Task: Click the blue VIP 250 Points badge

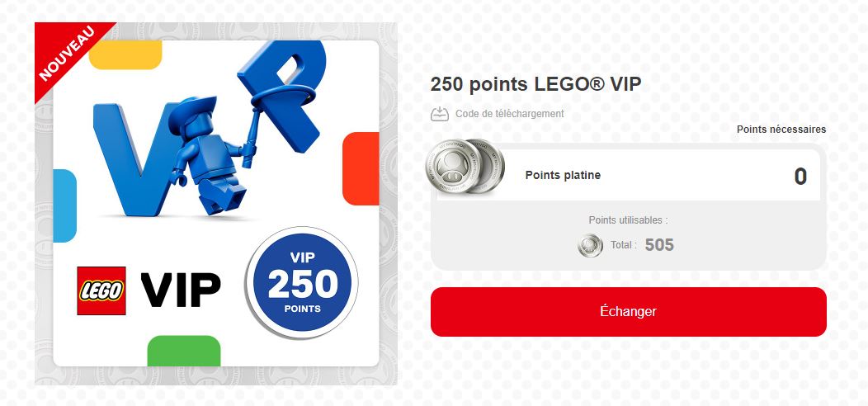Action: click(302, 282)
